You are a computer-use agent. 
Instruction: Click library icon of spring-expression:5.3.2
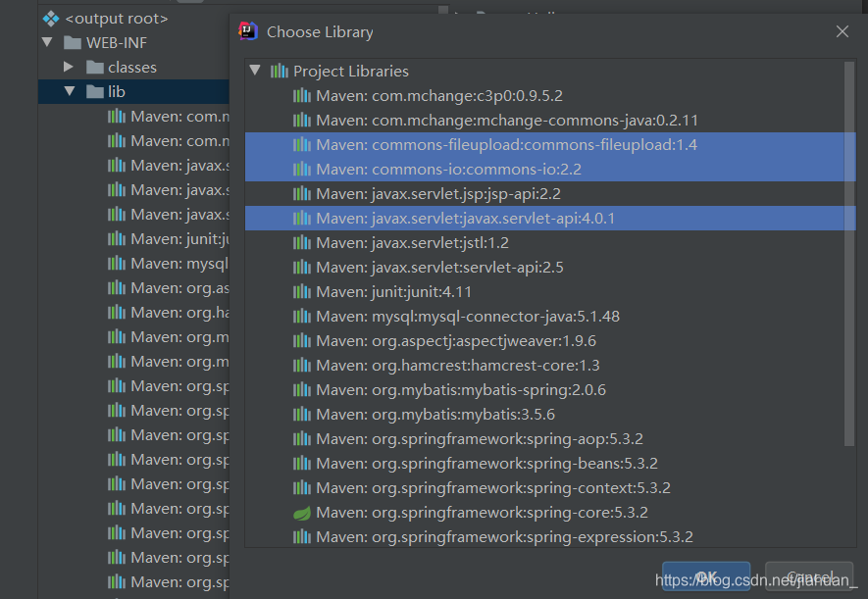pos(302,537)
